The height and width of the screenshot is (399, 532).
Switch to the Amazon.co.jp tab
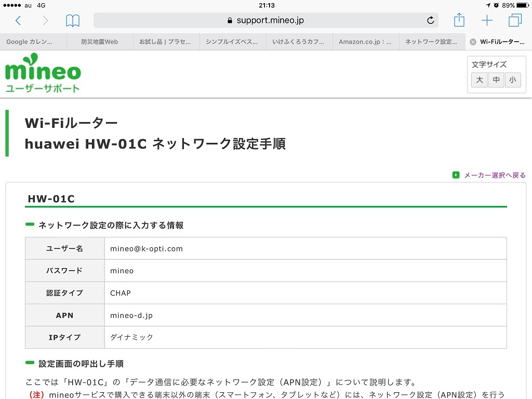366,42
